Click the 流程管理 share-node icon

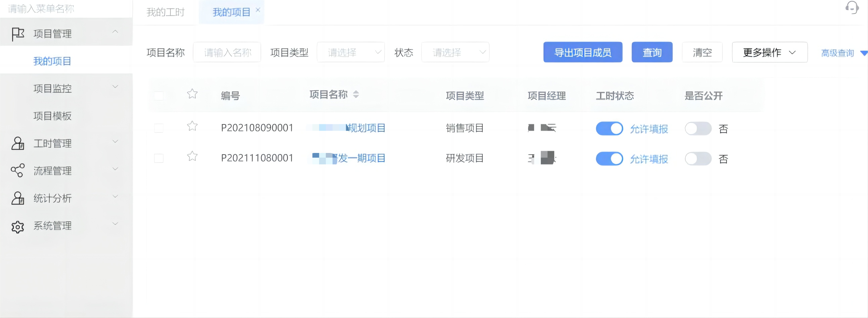(17, 171)
